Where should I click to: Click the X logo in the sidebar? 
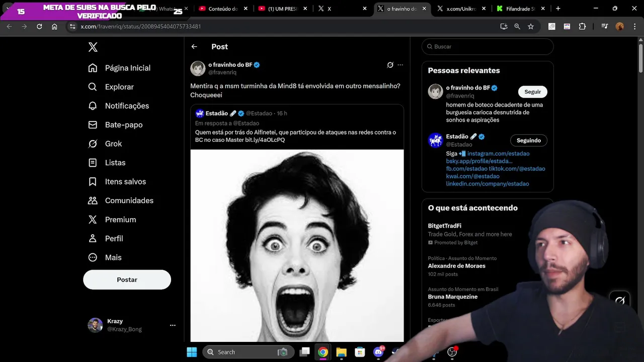point(93,47)
